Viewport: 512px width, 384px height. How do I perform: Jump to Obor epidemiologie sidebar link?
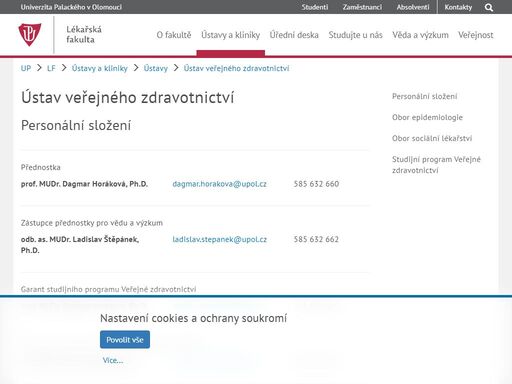point(427,117)
